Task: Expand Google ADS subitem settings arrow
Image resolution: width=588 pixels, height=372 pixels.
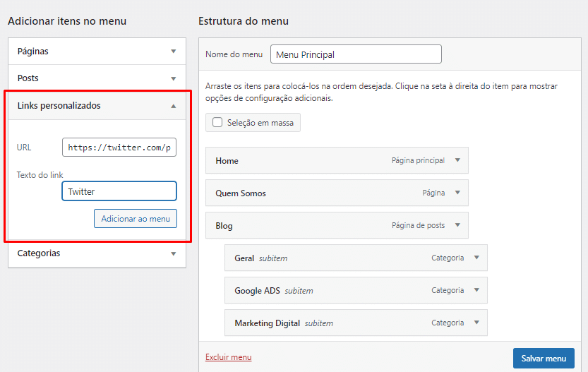Action: pyautogui.click(x=476, y=290)
